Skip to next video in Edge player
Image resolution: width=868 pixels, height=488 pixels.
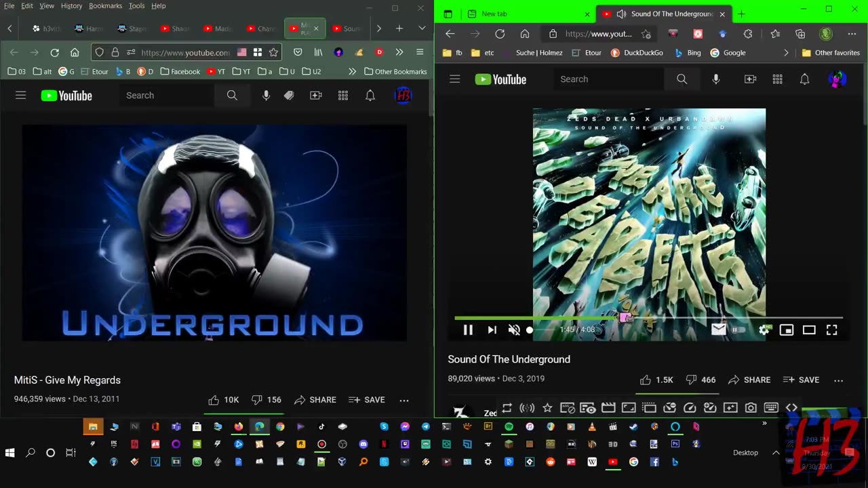492,330
